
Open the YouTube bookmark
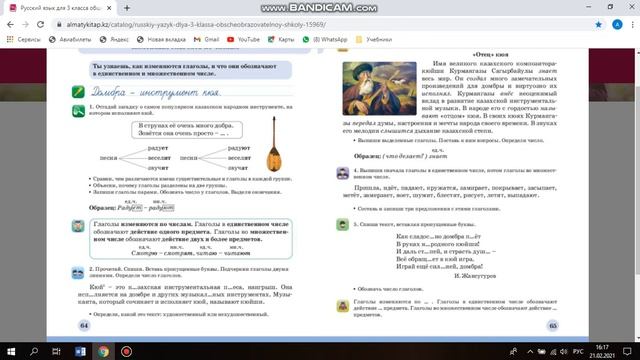[x=243, y=40]
